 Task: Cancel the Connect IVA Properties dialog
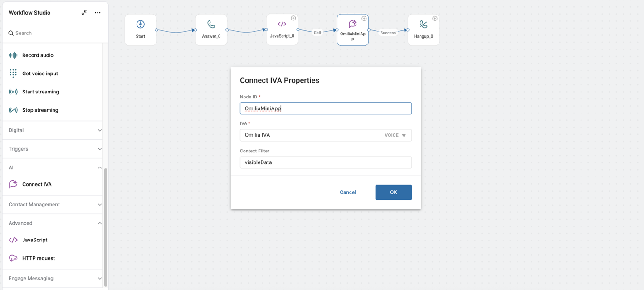pyautogui.click(x=348, y=192)
